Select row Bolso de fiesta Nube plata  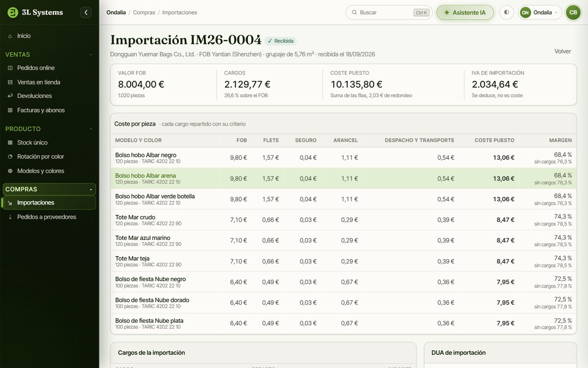click(x=343, y=323)
